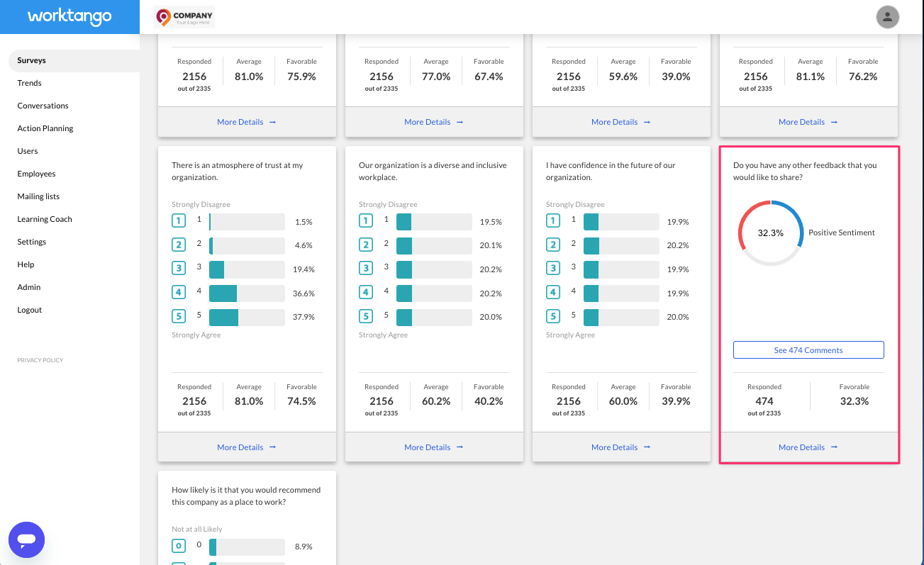Image resolution: width=924 pixels, height=565 pixels.
Task: Click Logout in the sidebar
Action: (29, 310)
